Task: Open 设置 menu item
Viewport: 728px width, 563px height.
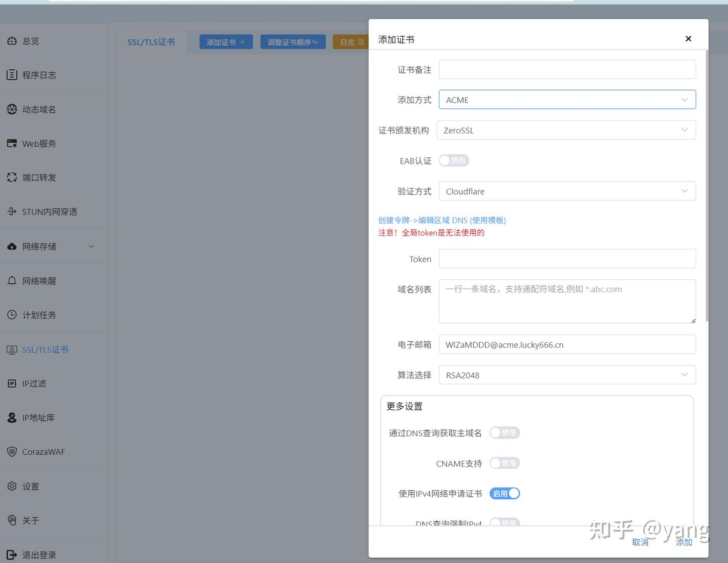Action: point(54,486)
